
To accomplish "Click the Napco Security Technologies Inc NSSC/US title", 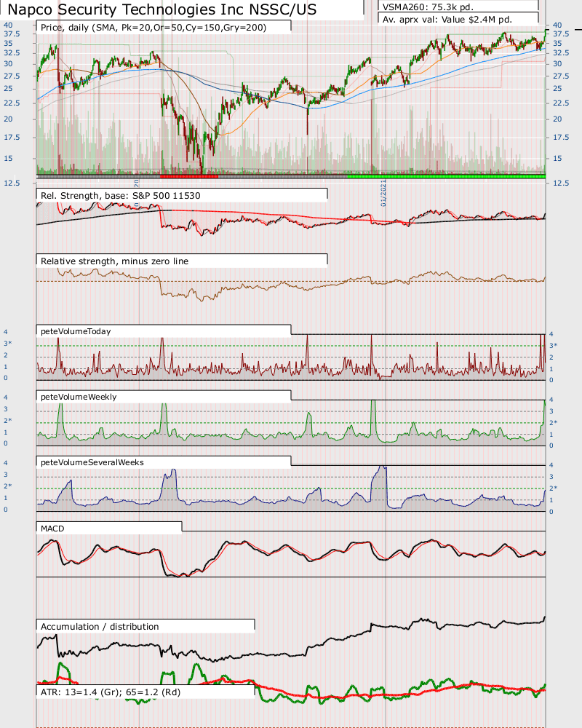I will click(162, 9).
